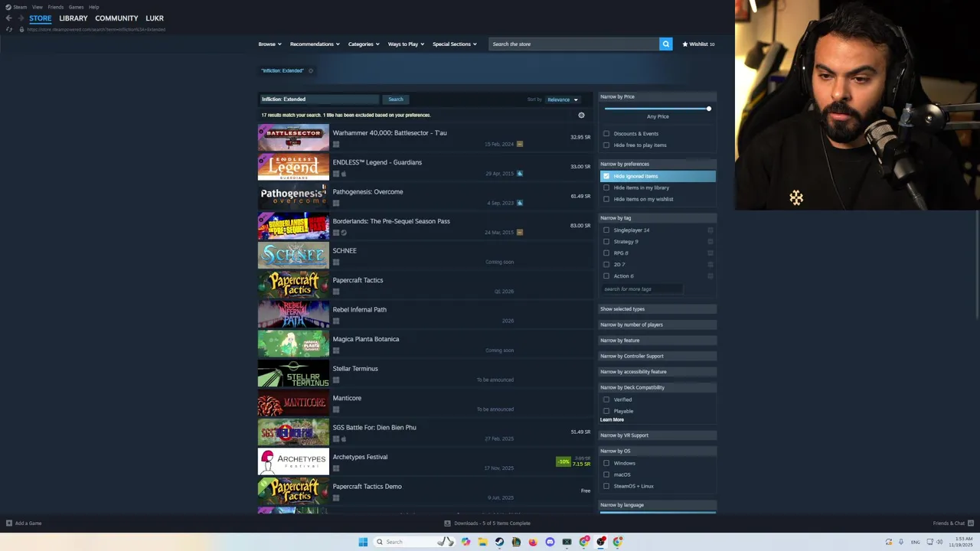Open Discord from the taskbar
This screenshot has height=551, width=980.
click(550, 542)
